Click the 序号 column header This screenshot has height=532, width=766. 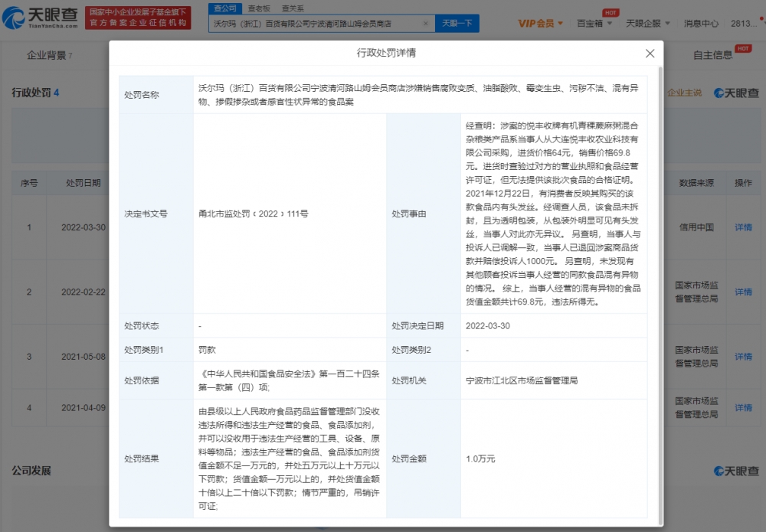click(29, 183)
